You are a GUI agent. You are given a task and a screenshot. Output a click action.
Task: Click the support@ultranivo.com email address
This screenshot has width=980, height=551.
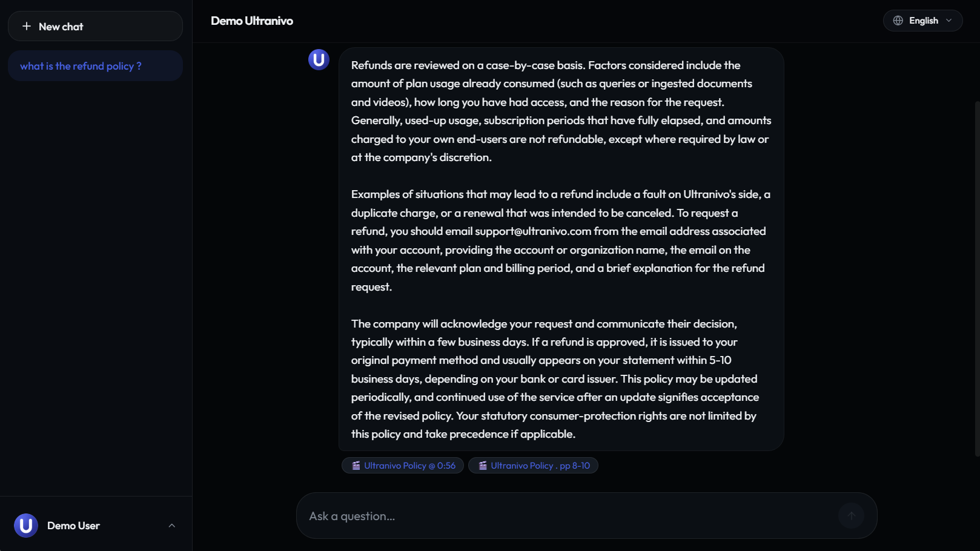(x=533, y=231)
